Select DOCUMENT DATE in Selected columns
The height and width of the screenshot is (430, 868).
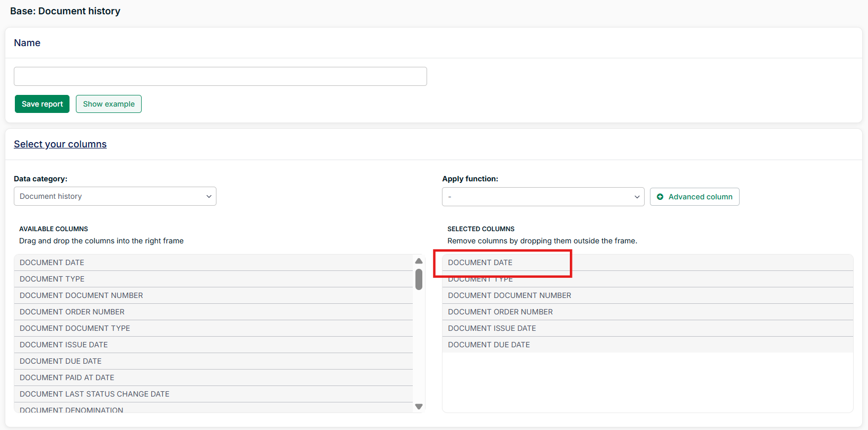[480, 262]
